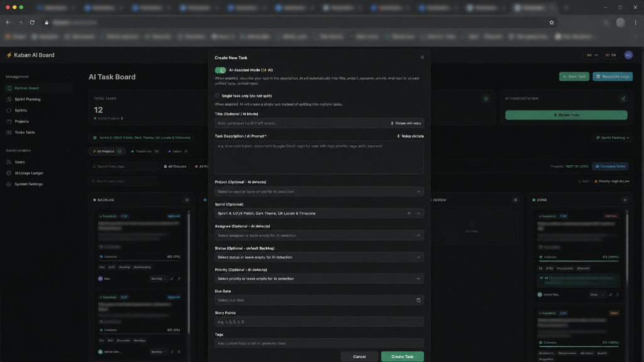Click share icon in AI Voice Dictation card
Viewport: 644px width, 362px height.
coord(623,99)
